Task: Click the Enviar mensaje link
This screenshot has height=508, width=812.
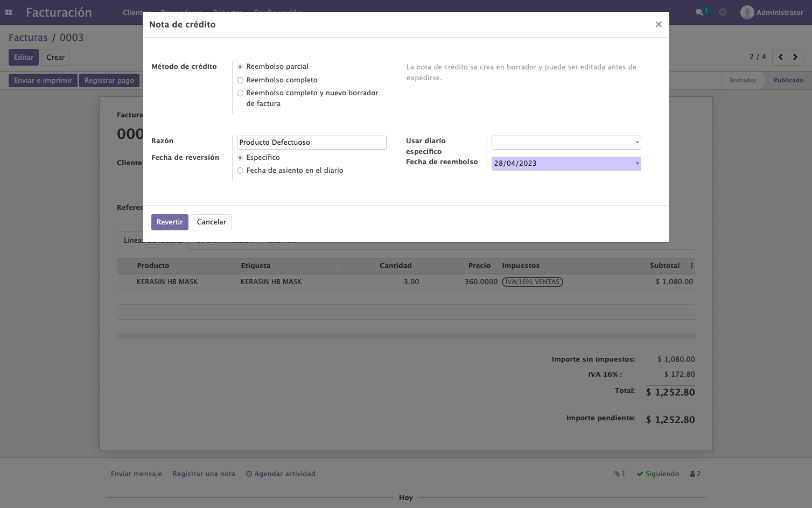Action: (136, 474)
